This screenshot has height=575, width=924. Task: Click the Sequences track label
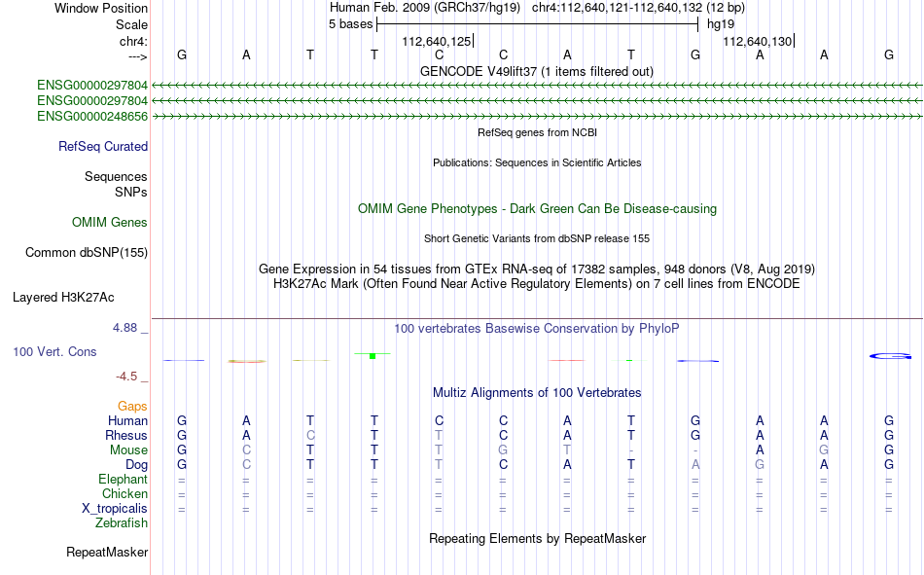click(116, 176)
